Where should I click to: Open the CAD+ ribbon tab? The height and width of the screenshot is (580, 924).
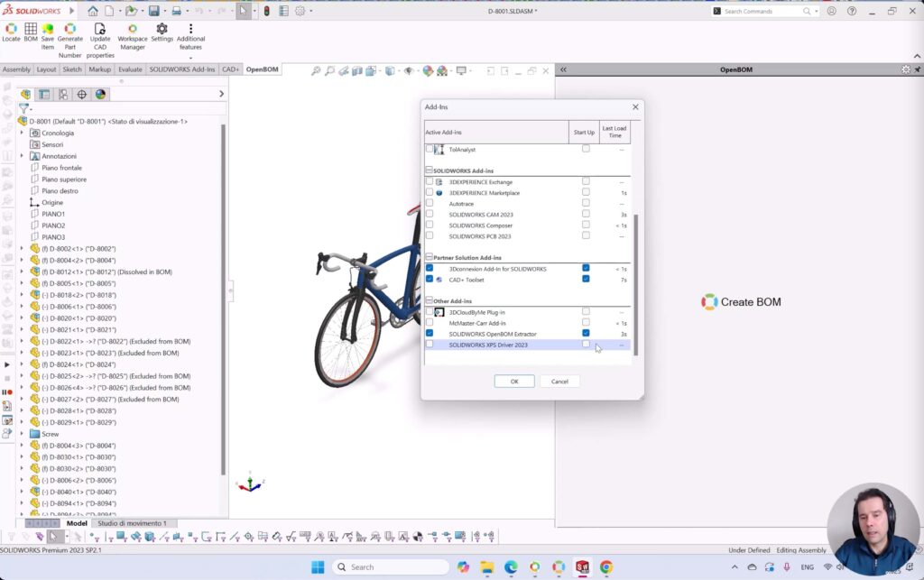tap(230, 69)
